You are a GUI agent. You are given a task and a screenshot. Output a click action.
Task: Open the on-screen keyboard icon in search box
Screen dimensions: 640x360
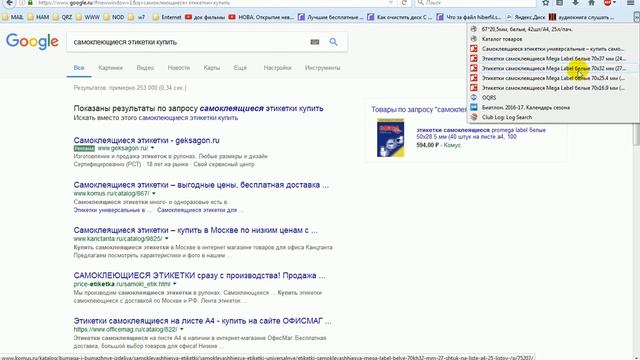click(x=315, y=42)
